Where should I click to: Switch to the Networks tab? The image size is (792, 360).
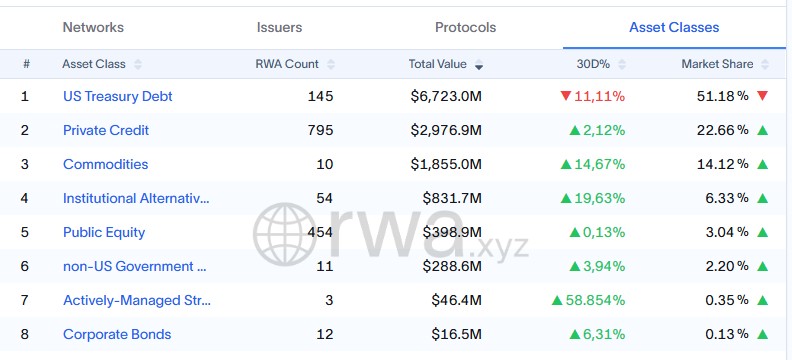[x=93, y=27]
